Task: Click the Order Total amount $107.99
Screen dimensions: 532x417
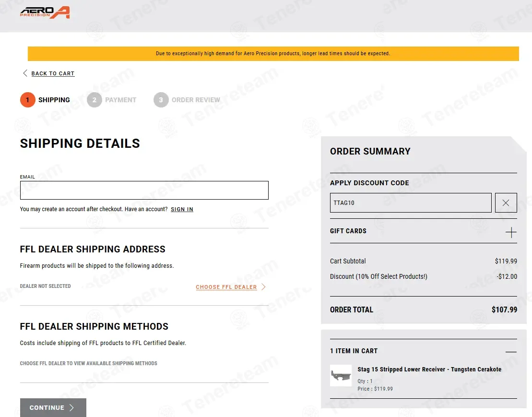Action: click(x=504, y=310)
